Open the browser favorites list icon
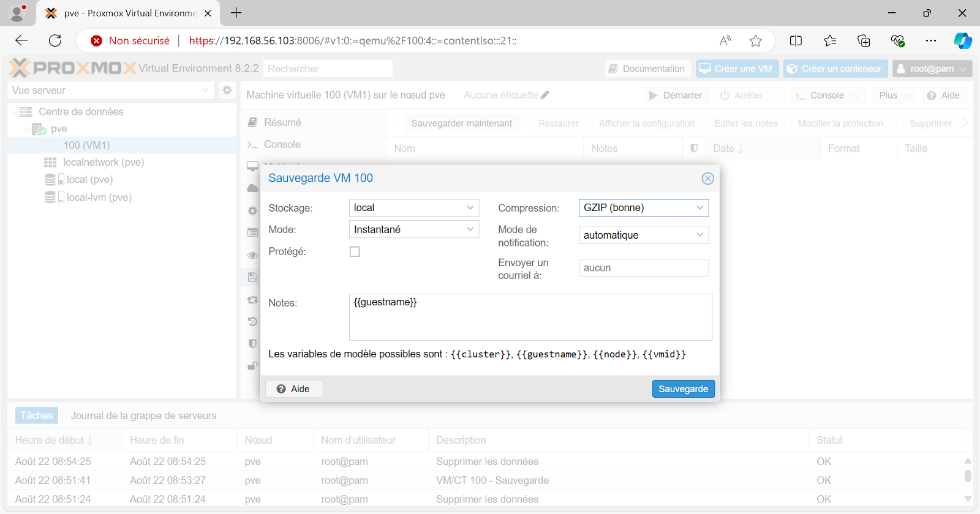The width and height of the screenshot is (980, 514). [830, 40]
